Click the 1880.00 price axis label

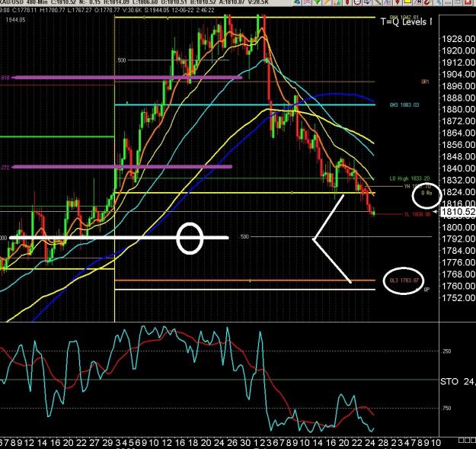click(x=458, y=109)
